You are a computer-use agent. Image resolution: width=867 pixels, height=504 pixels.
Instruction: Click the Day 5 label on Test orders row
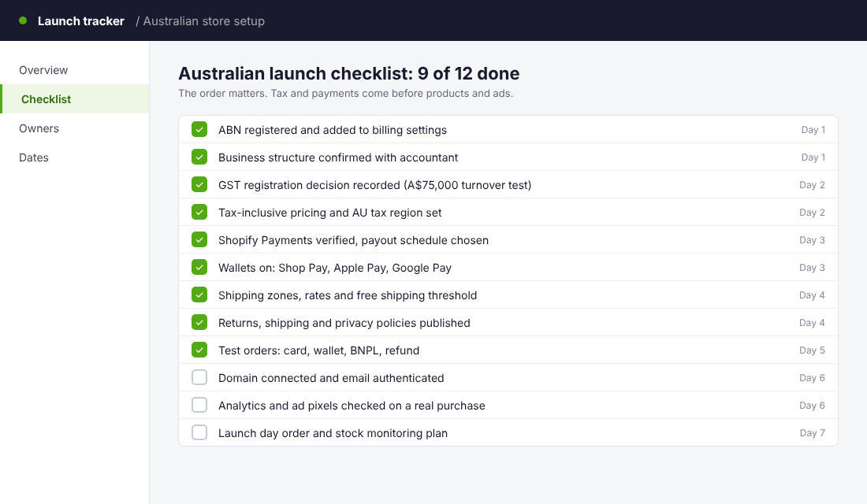(812, 350)
